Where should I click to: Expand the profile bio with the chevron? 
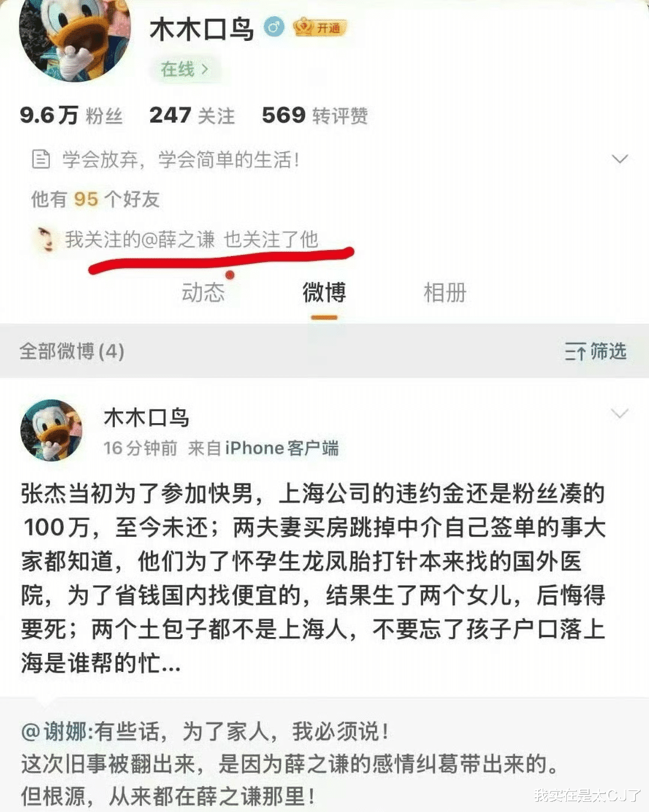620,159
